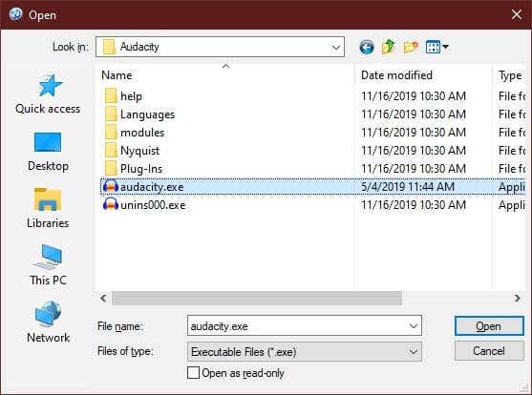
Task: Expand the File name dropdown arrow
Action: 414,326
